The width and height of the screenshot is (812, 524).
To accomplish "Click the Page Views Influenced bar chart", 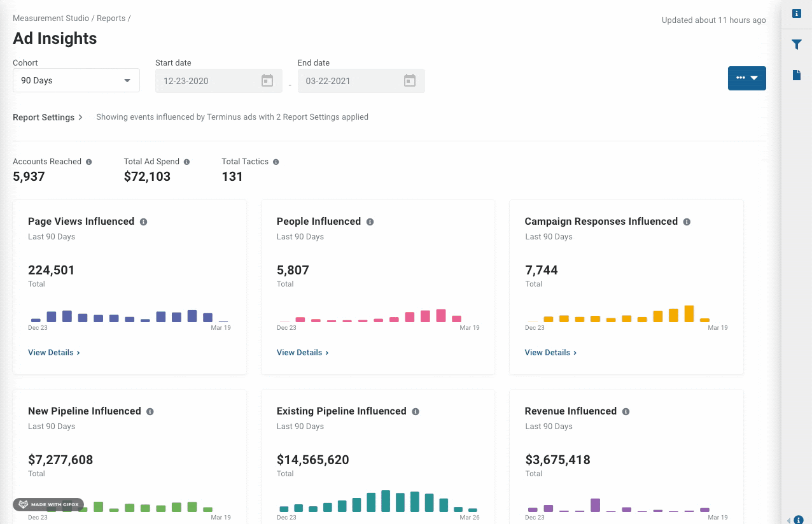I will click(130, 316).
